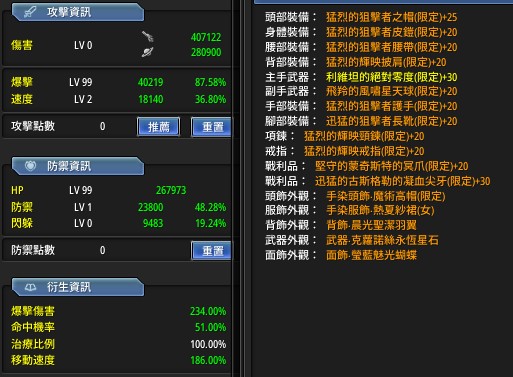513x377 pixels.
Task: Click off-hand weapon 飛羚的風嘯星天球(限定)+20
Action: click(x=391, y=91)
